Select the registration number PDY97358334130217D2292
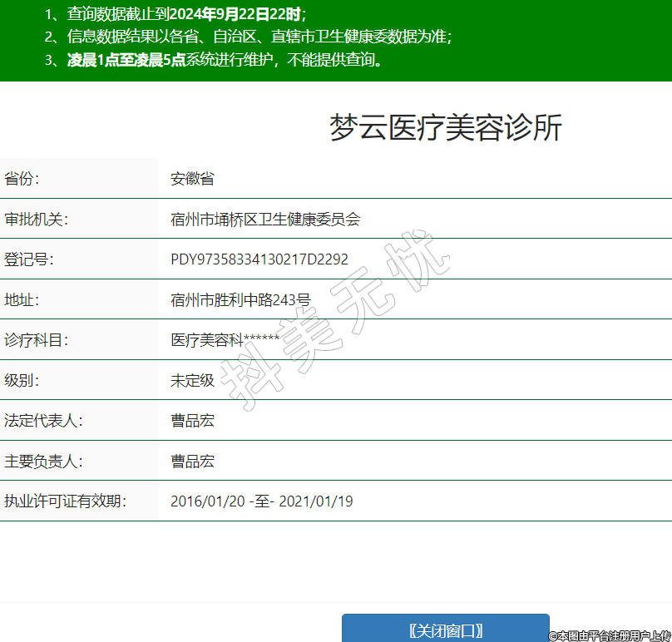Viewport: 672px width, 642px height. [x=259, y=259]
